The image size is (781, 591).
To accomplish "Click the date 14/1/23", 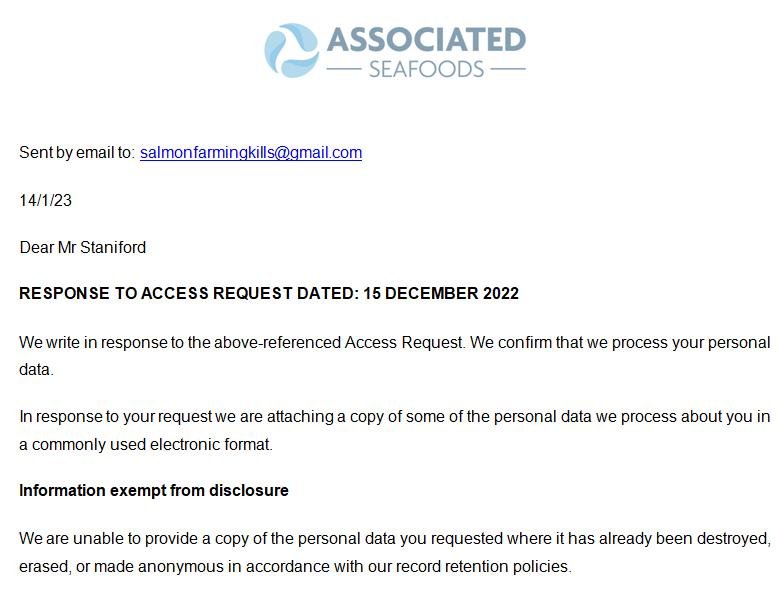I will (46, 200).
